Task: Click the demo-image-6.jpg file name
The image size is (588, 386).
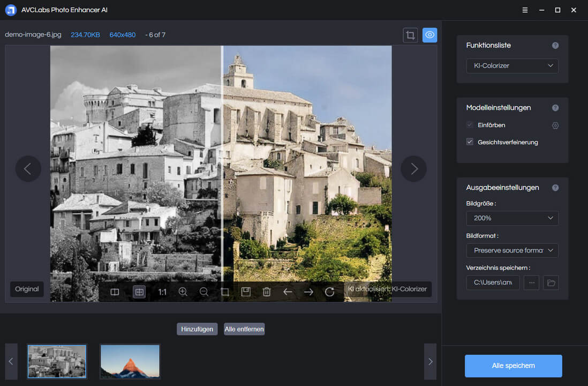Action: point(33,34)
